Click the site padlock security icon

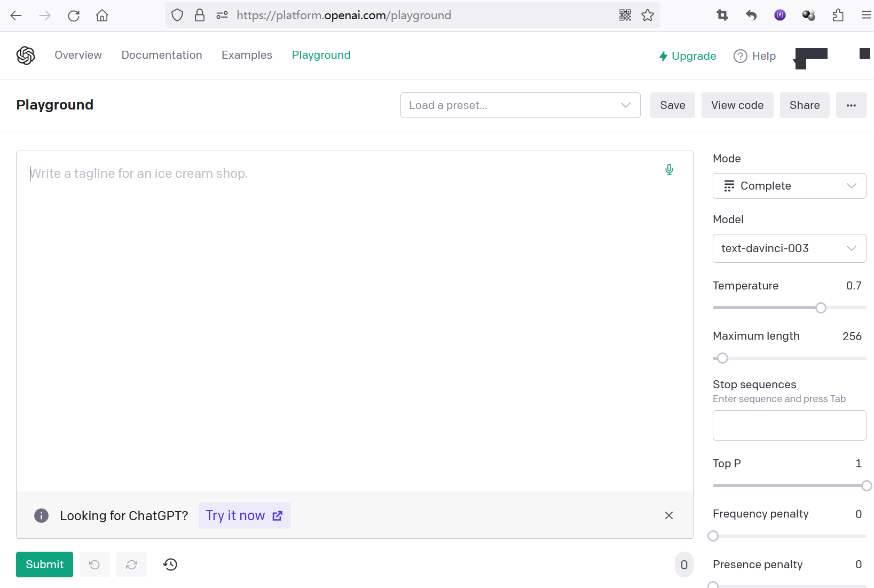click(x=200, y=15)
